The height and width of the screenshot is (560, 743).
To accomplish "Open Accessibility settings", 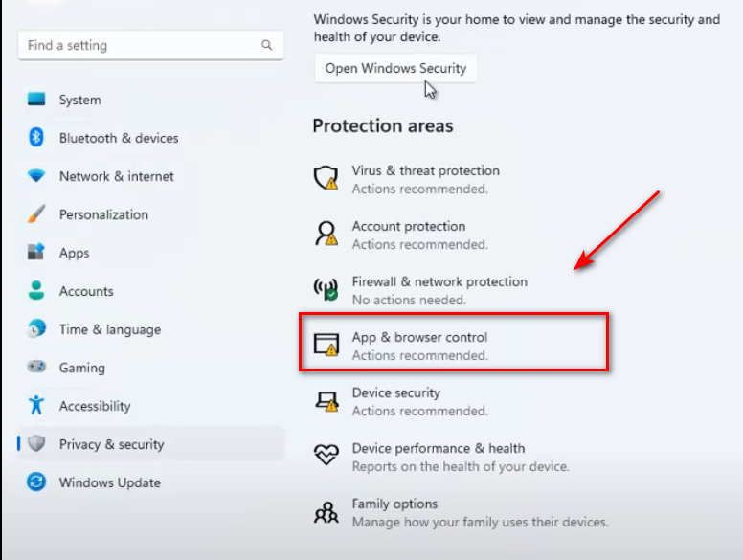I will [x=94, y=406].
